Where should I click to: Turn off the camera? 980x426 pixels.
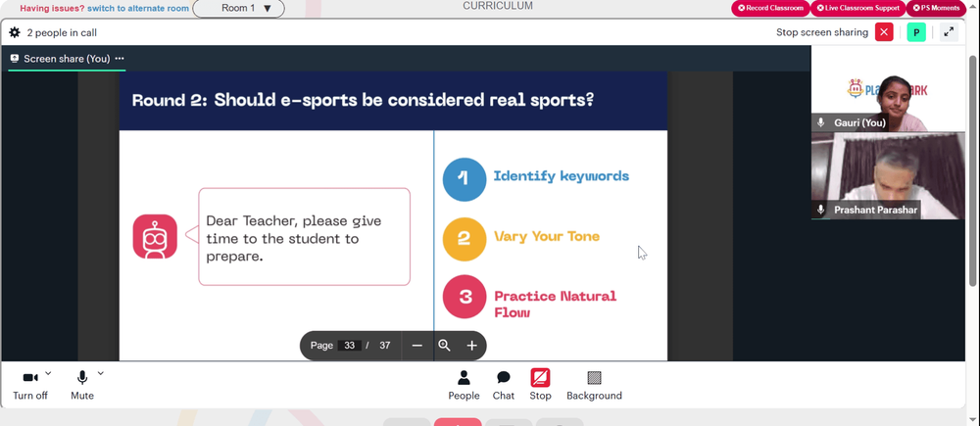[30, 386]
